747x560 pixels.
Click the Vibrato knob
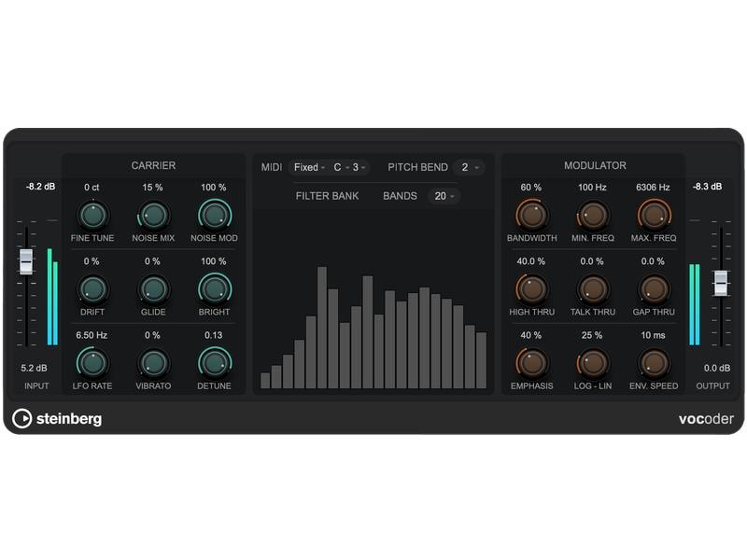click(x=153, y=363)
